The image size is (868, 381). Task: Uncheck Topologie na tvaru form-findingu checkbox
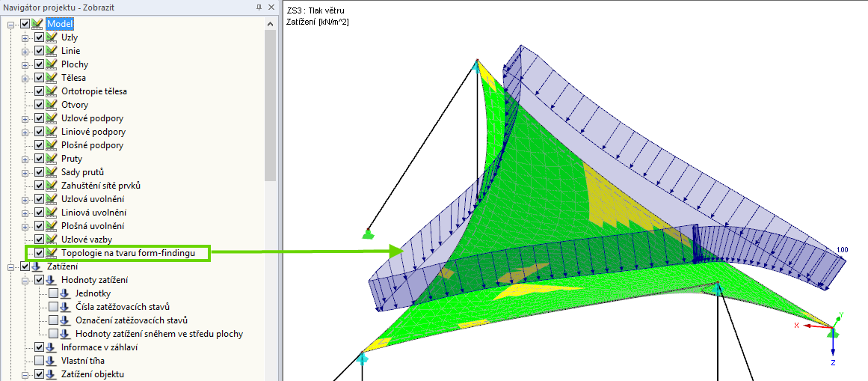[40, 253]
